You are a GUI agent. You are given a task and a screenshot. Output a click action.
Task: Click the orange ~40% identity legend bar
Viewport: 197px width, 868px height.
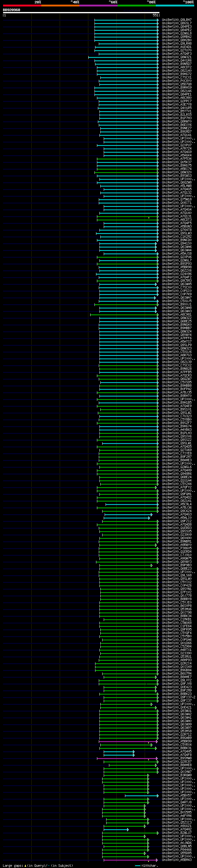(x=60, y=6)
